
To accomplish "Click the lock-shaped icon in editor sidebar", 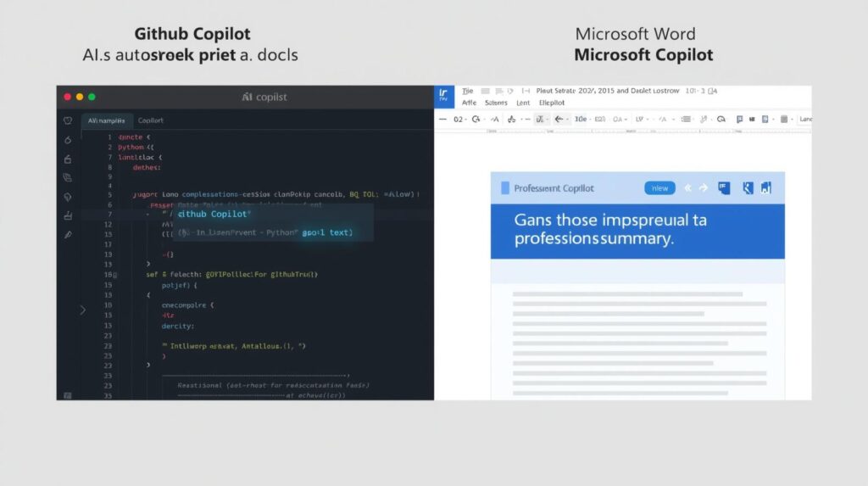I will (x=68, y=159).
